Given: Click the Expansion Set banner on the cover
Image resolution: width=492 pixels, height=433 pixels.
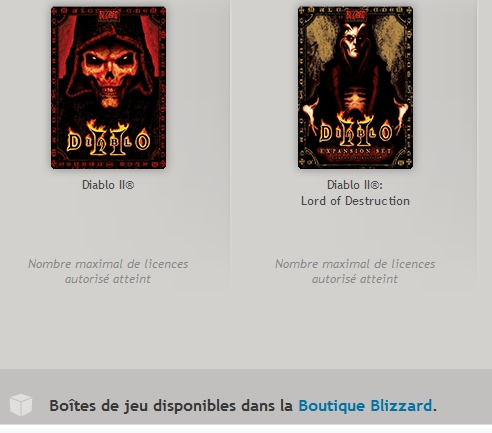Looking at the screenshot, I should click(x=355, y=152).
